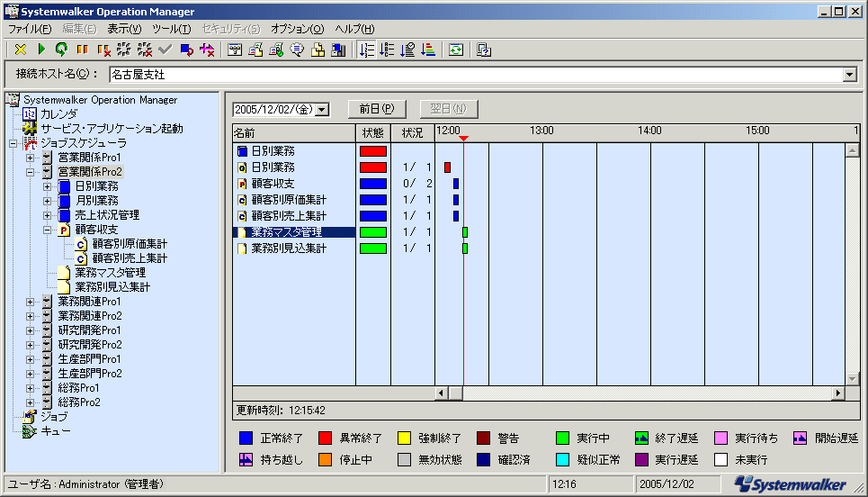Viewport: 868px width, 497px height.
Task: Click the blue square with red arrow icon
Action: click(186, 50)
